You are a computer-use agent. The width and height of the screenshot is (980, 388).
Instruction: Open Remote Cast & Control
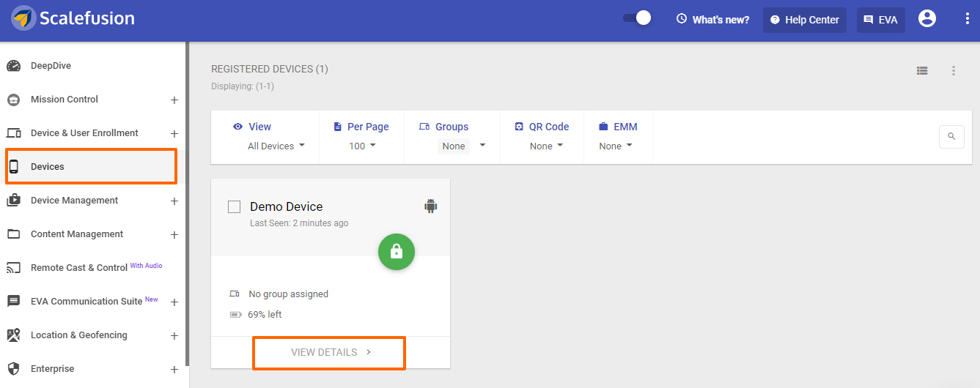click(x=79, y=268)
